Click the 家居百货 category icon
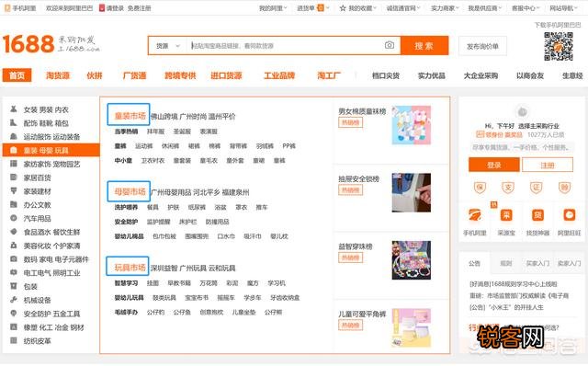 click(x=14, y=177)
